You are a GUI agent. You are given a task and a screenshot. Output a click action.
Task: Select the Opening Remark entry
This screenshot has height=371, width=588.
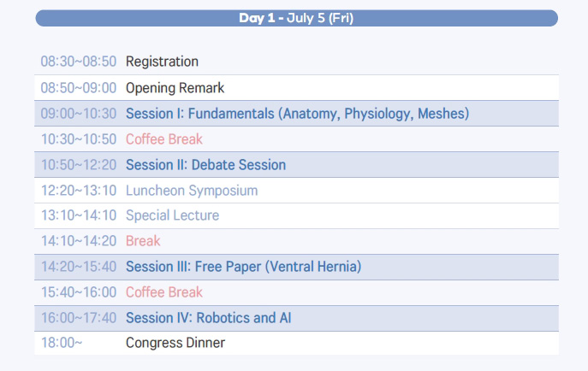pyautogui.click(x=175, y=88)
